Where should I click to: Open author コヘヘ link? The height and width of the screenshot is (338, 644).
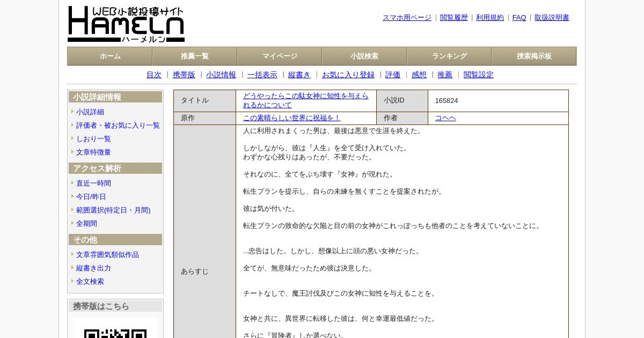(x=445, y=118)
